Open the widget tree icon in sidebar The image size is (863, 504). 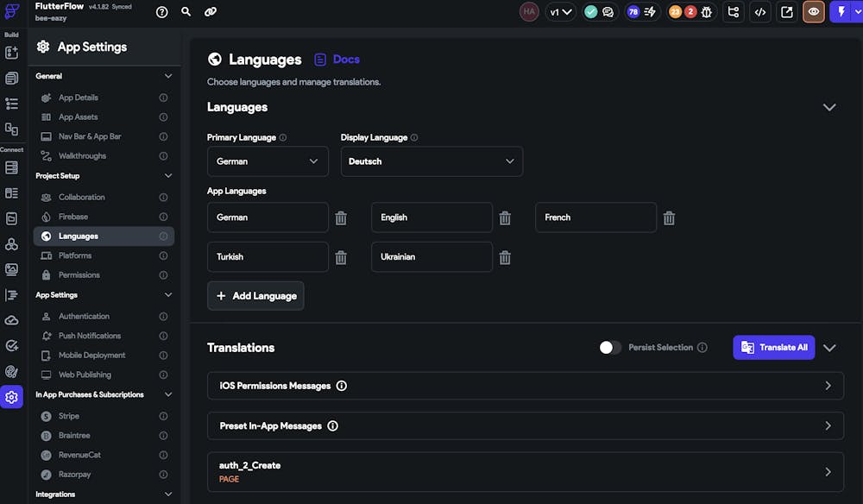(11, 104)
